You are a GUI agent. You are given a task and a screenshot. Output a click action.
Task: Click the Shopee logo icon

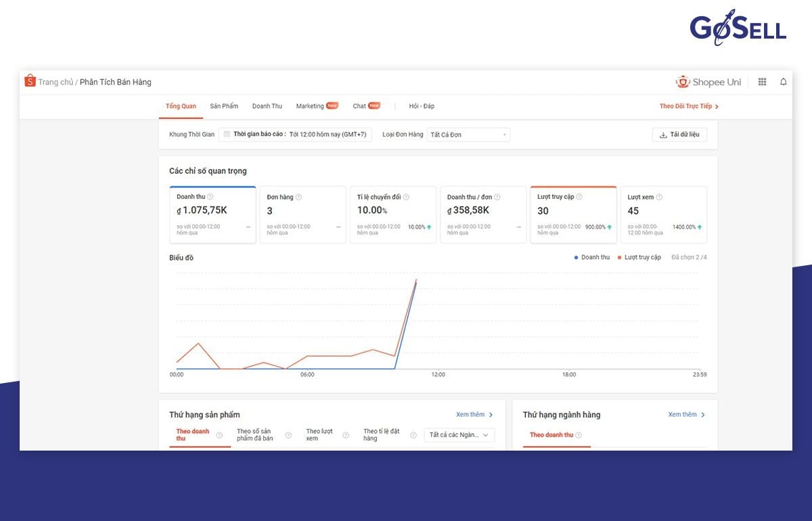(30, 81)
